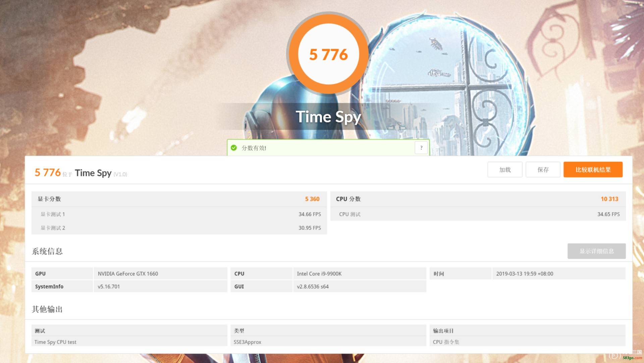Open the question mark help button
Image resolution: width=644 pixels, height=363 pixels.
[421, 148]
